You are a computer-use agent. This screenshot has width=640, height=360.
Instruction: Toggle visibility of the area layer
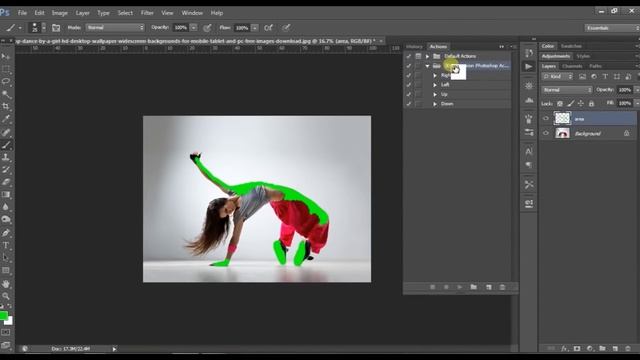point(546,119)
